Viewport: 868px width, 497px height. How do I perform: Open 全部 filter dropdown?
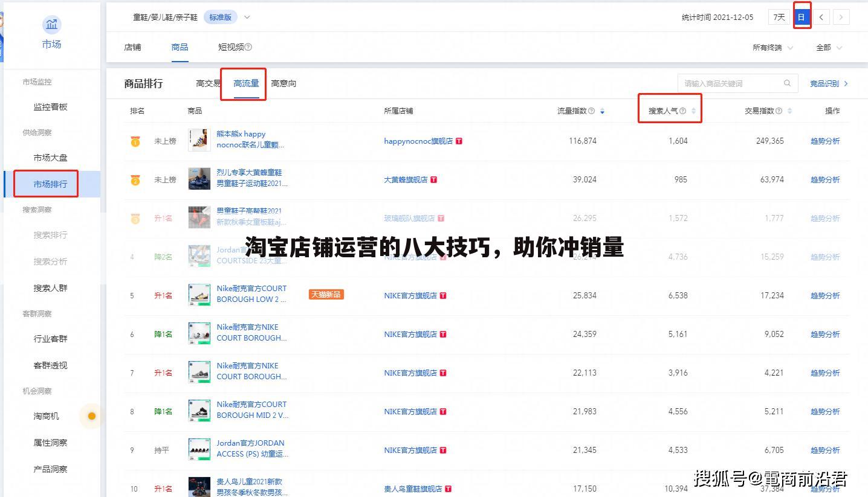(829, 47)
